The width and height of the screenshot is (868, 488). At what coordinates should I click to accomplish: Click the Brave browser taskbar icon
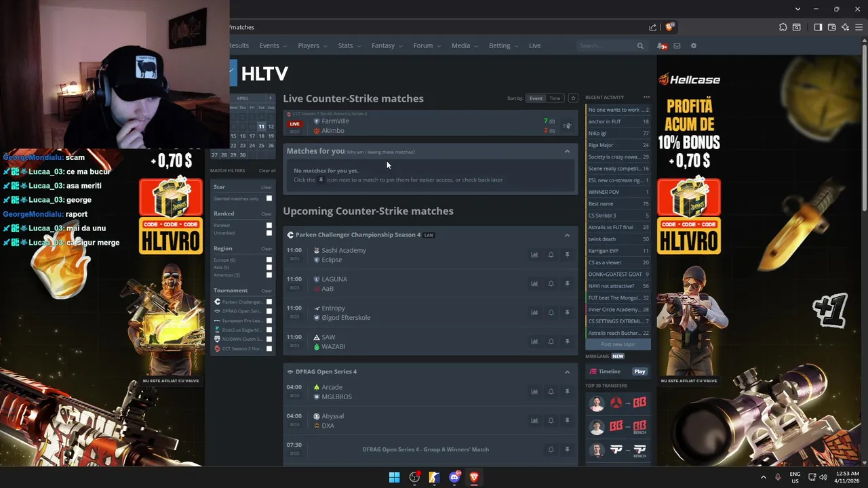pos(474,477)
